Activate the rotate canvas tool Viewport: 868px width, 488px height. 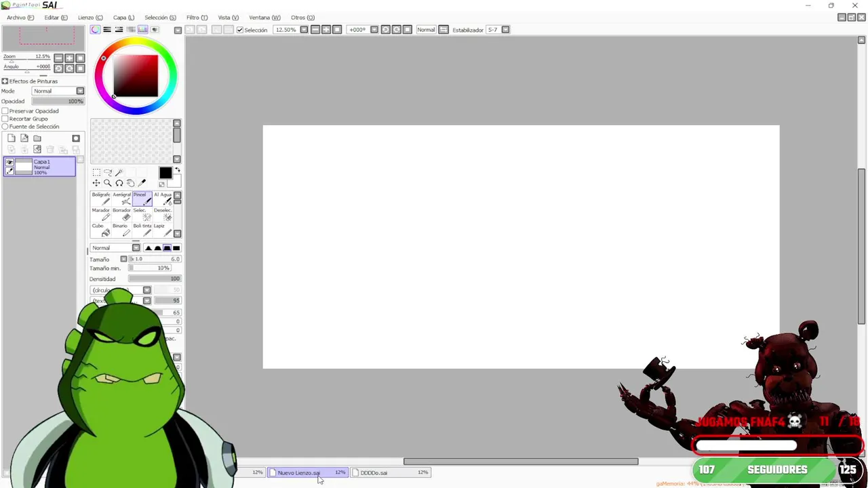point(119,183)
